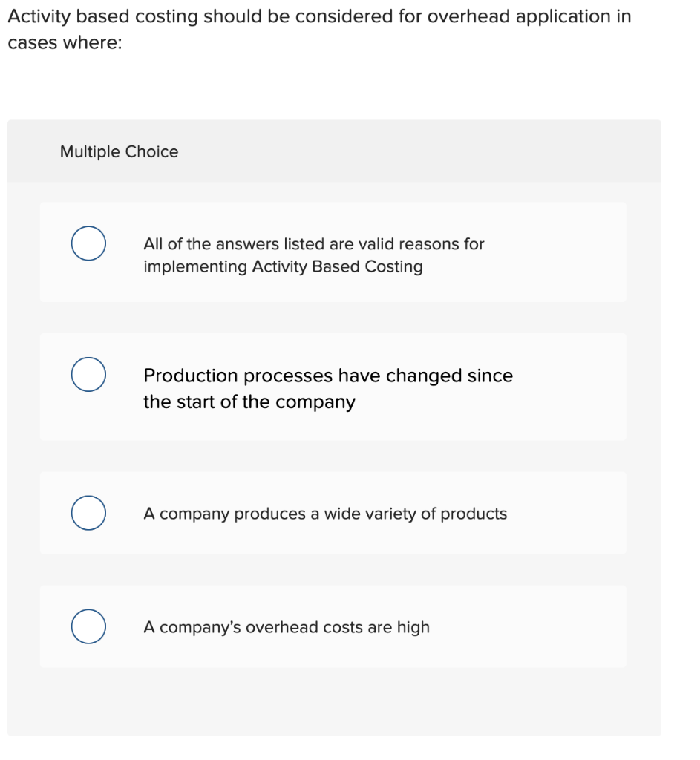Click the fourth answer card

[333, 626]
